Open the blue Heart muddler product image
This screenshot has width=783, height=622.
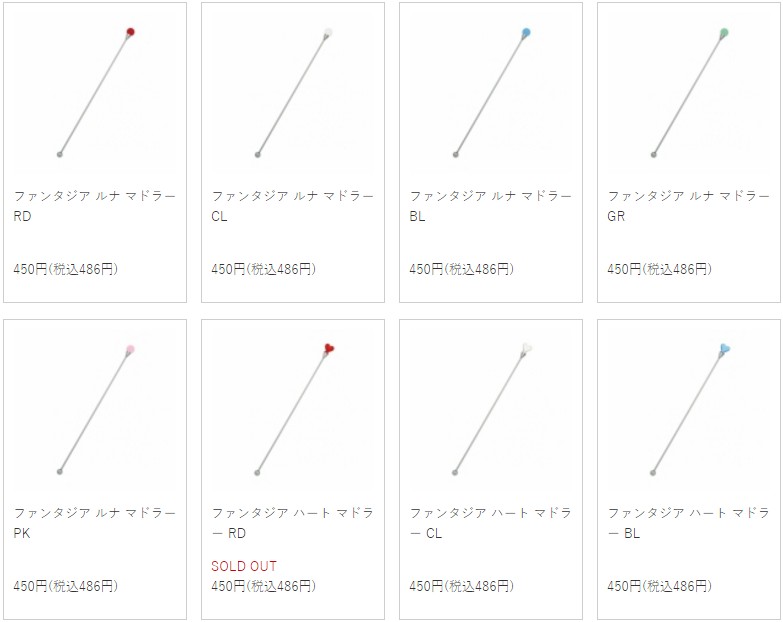pos(689,410)
